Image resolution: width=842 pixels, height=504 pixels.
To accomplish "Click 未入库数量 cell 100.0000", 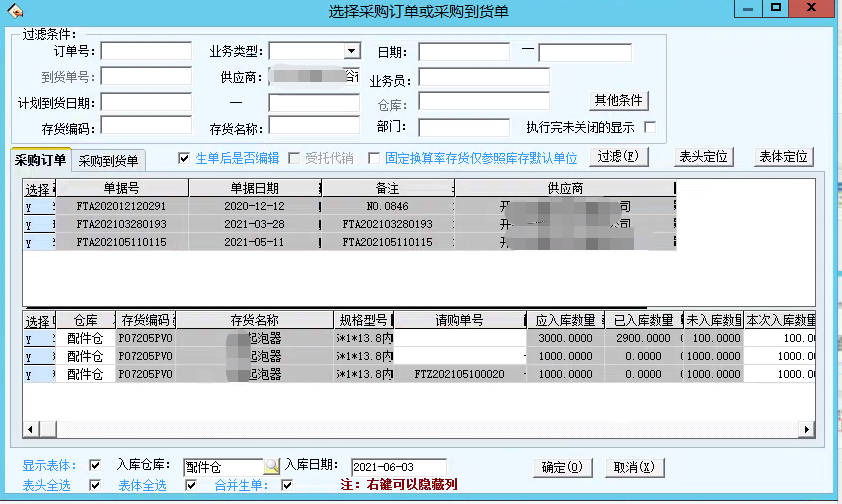I will pos(714,338).
